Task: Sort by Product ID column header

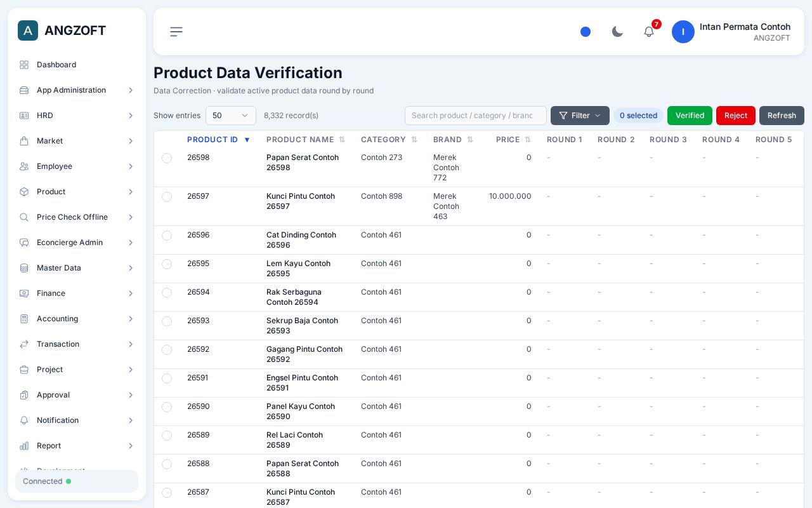Action: click(219, 140)
